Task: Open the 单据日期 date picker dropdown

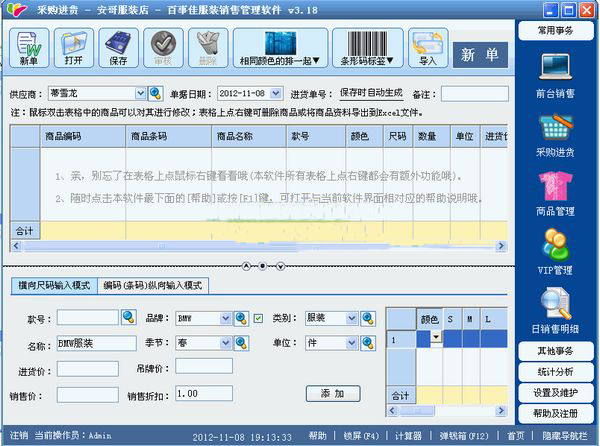Action: [x=276, y=93]
